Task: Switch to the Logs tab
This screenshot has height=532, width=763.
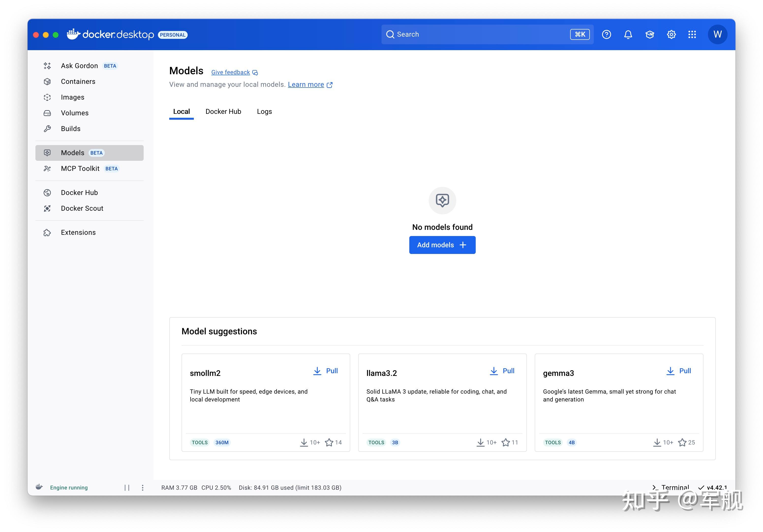Action: (264, 111)
